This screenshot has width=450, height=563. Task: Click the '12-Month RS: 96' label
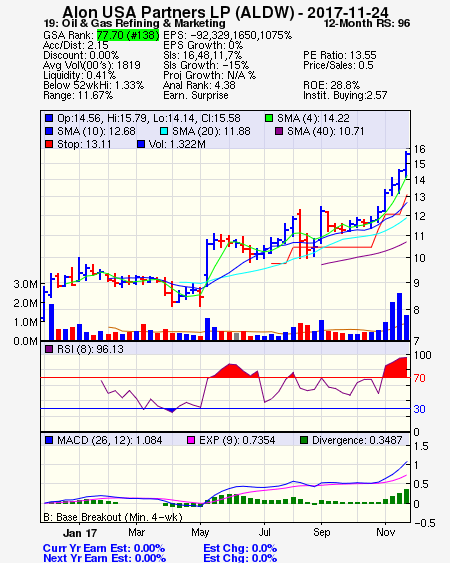point(367,23)
